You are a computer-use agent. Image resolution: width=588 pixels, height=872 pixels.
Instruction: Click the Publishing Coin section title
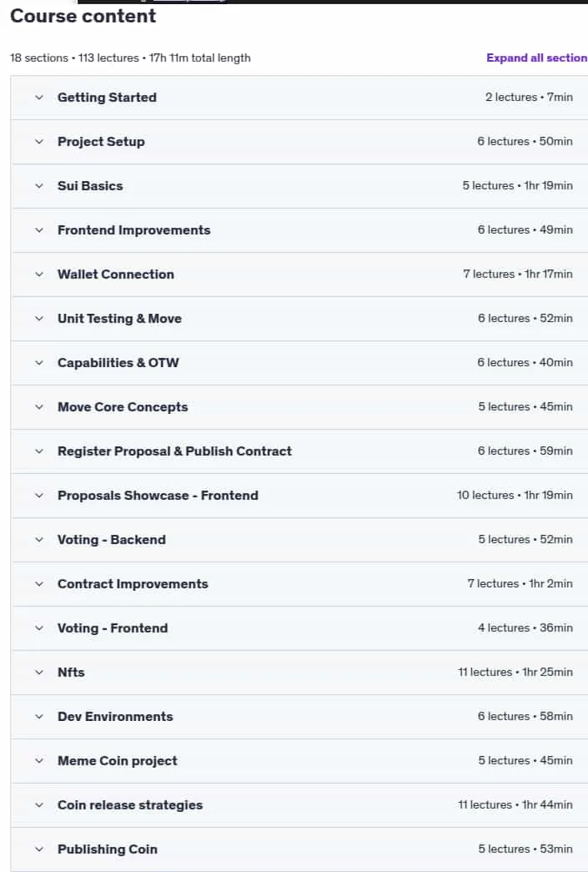[108, 849]
